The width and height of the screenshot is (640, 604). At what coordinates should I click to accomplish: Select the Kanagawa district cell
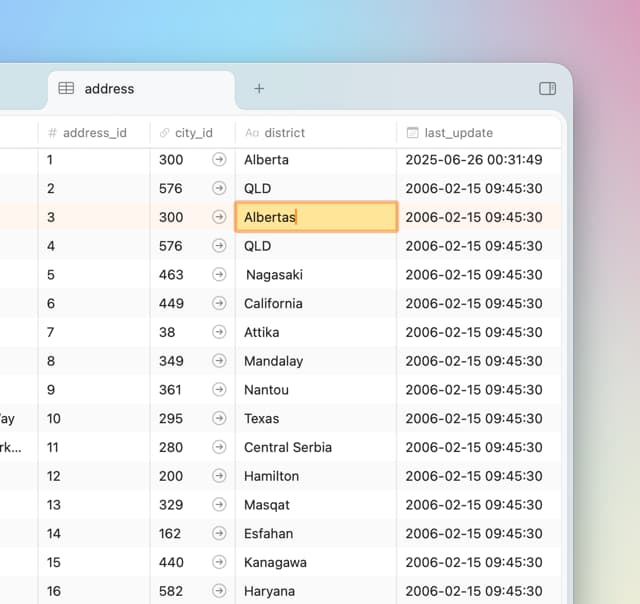(x=316, y=562)
